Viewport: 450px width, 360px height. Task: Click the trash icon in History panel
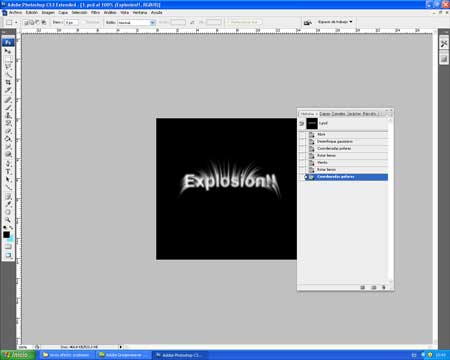[383, 287]
